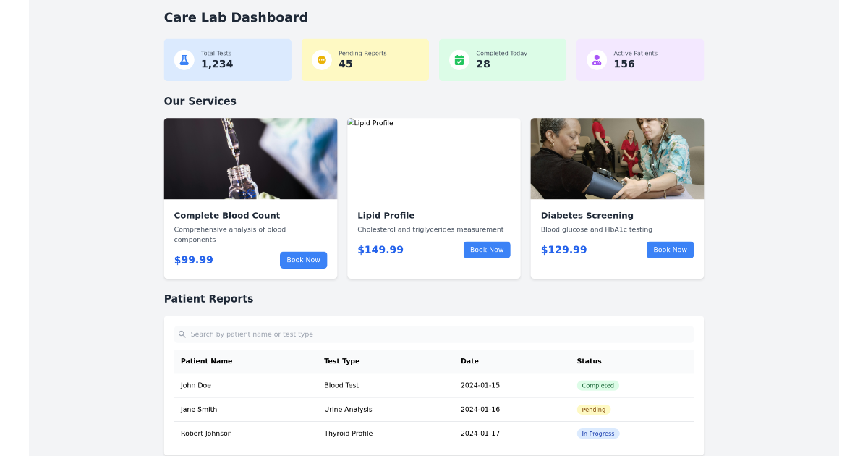Image resolution: width=868 pixels, height=456 pixels.
Task: Click the flask icon on Total Tests card
Action: pyautogui.click(x=184, y=59)
